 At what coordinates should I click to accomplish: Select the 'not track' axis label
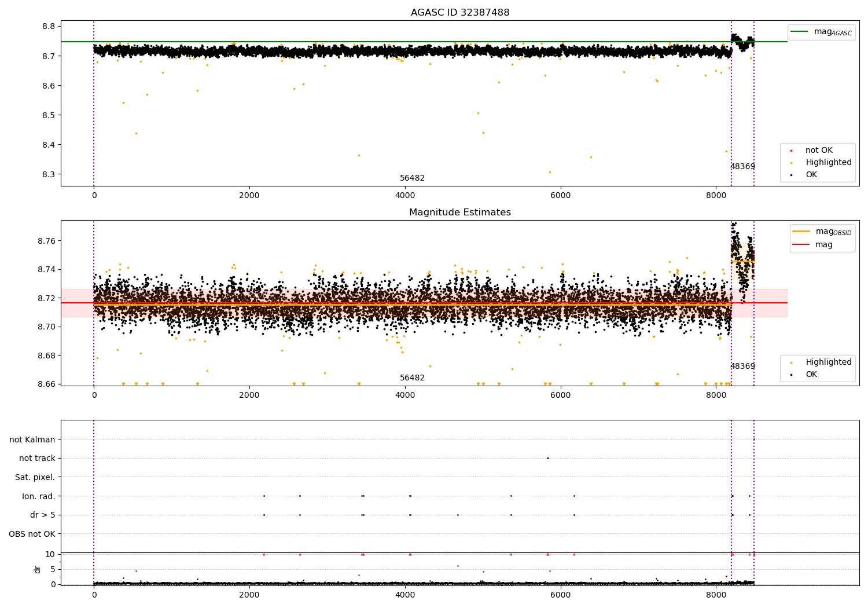click(x=37, y=459)
